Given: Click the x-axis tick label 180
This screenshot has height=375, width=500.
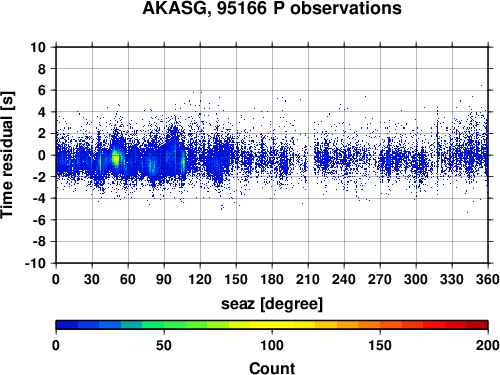Looking at the screenshot, I should click(x=272, y=279).
